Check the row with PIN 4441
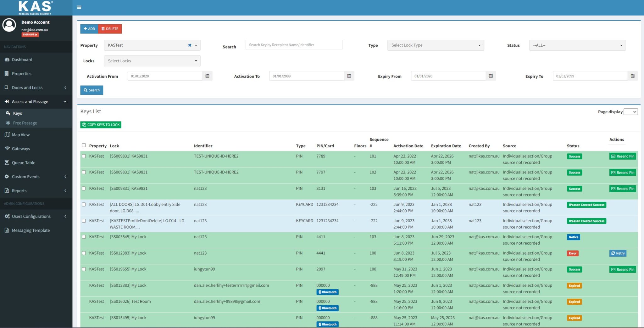The width and height of the screenshot is (644, 328). coord(84,253)
